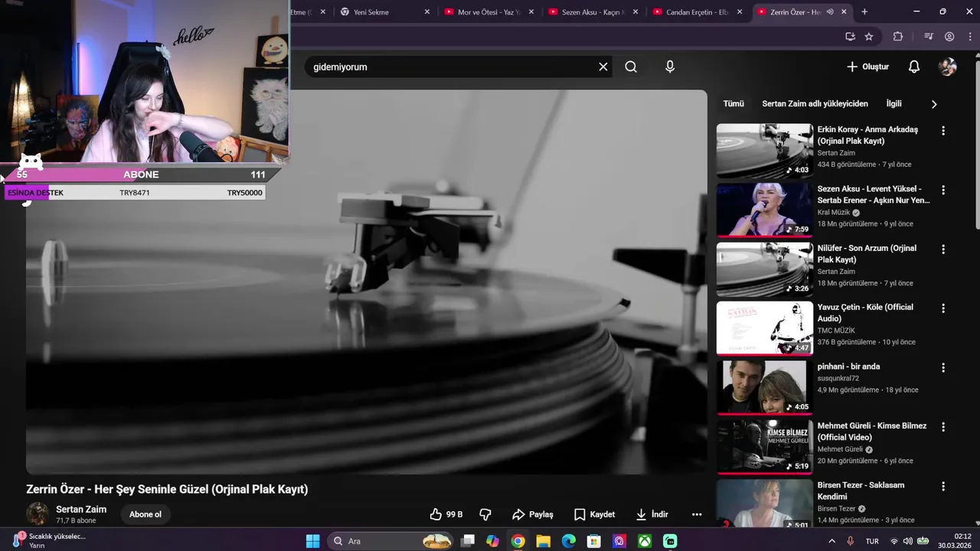Image resolution: width=980 pixels, height=551 pixels.
Task: Open more actions ellipsis under the video
Action: coord(697,514)
